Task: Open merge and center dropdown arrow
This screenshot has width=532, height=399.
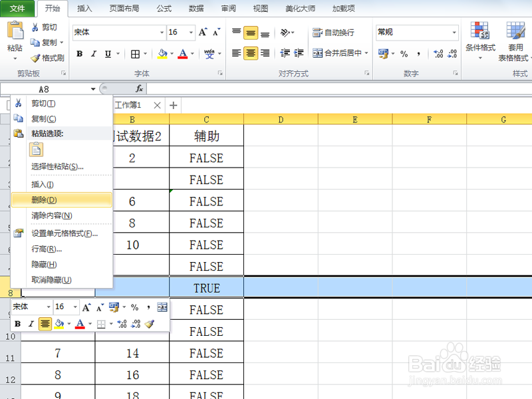Action: point(366,53)
